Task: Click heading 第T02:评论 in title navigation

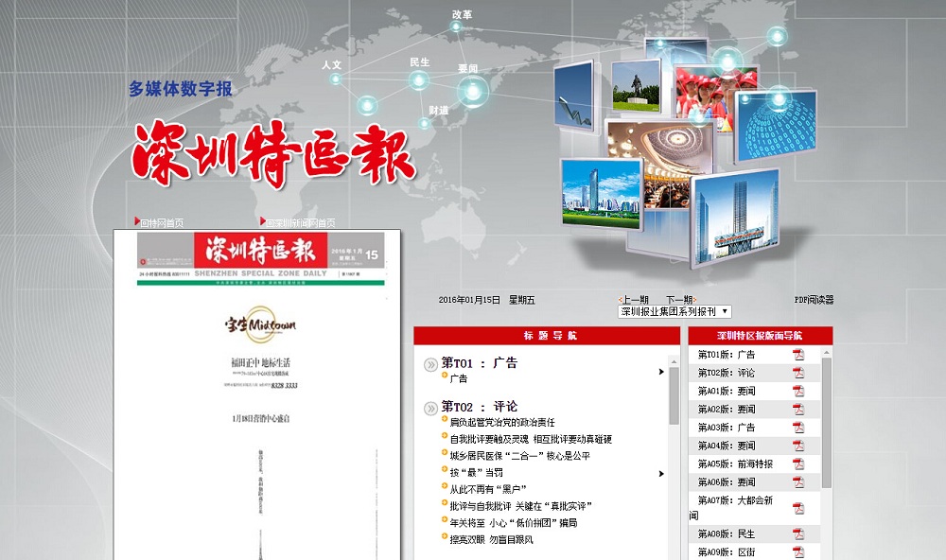Action: click(479, 406)
